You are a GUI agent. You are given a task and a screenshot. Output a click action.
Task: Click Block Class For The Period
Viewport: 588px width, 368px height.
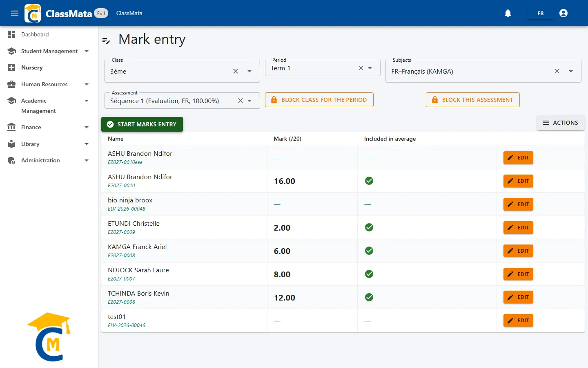point(319,100)
